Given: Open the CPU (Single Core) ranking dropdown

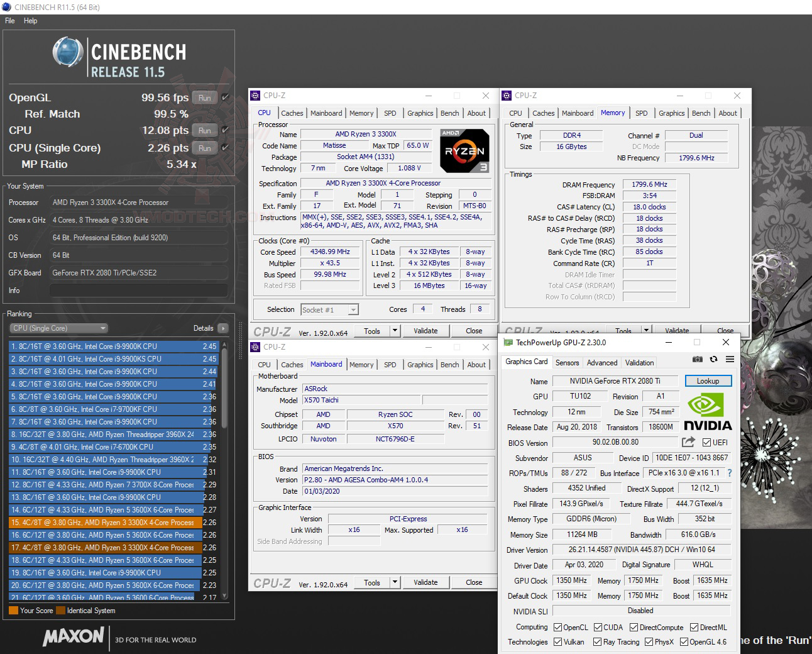Looking at the screenshot, I should 58,328.
